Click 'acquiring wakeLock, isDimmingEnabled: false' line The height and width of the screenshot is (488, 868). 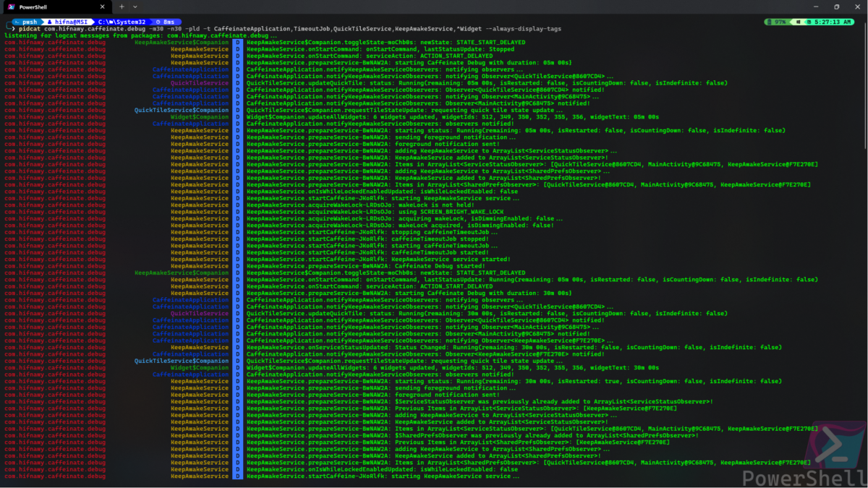click(404, 218)
